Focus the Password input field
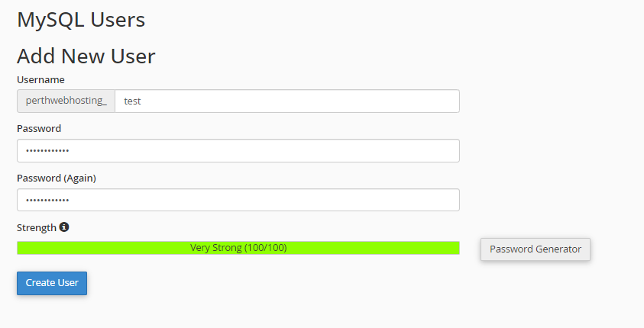Screen dimensions: 644x328 [238, 150]
